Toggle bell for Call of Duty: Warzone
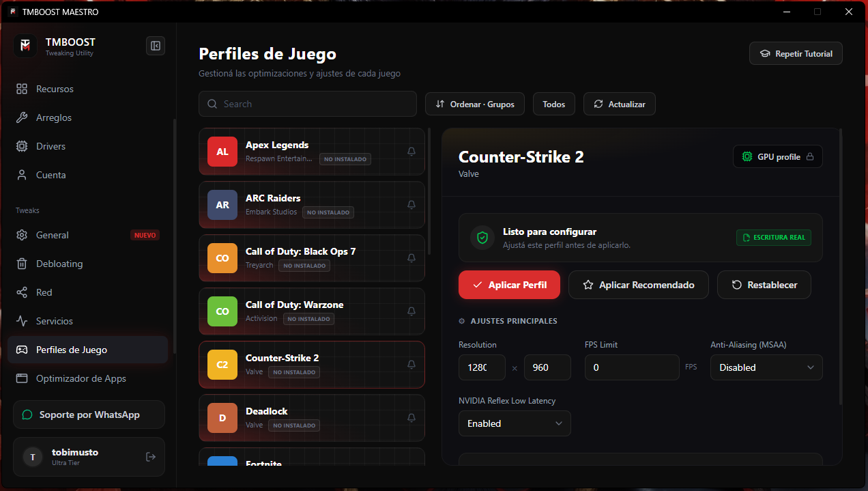Image resolution: width=868 pixels, height=491 pixels. 411,311
